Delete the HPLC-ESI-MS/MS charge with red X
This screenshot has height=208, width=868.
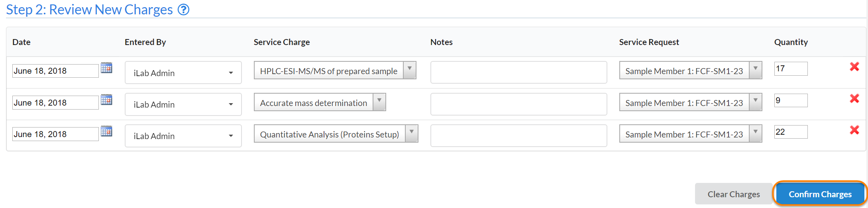point(854,67)
